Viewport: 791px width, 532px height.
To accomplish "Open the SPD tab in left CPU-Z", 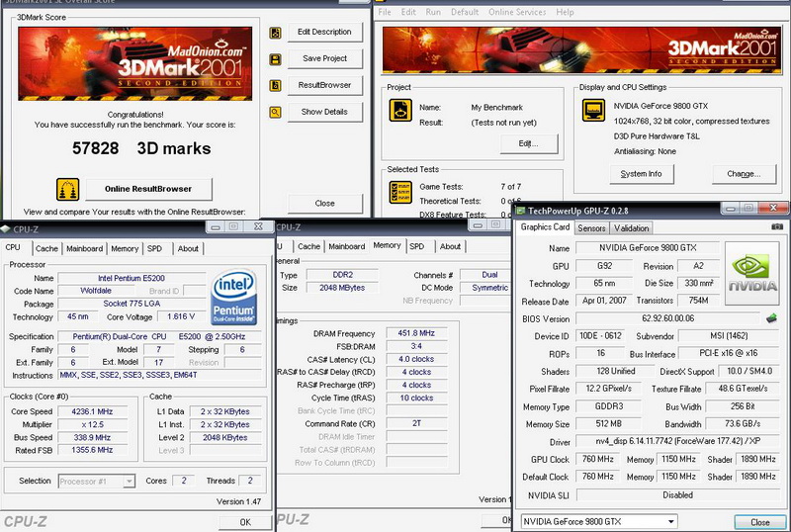I will point(154,248).
